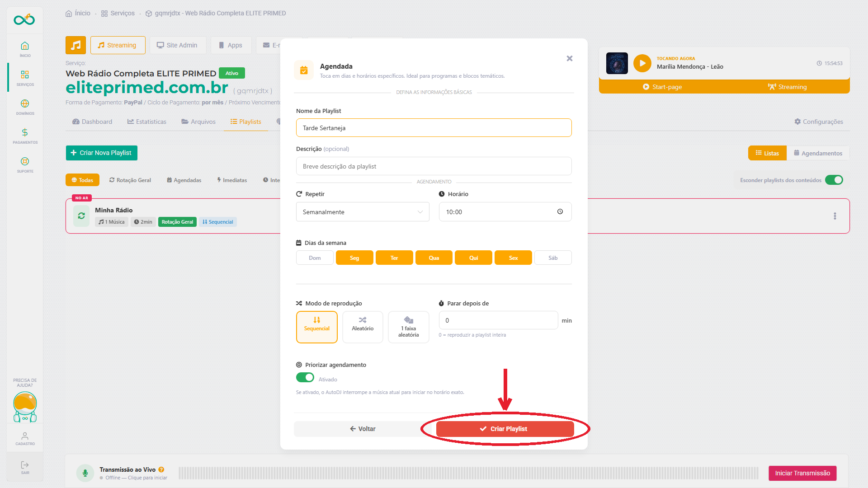
Task: Open Streaming link in player bar
Action: click(787, 87)
